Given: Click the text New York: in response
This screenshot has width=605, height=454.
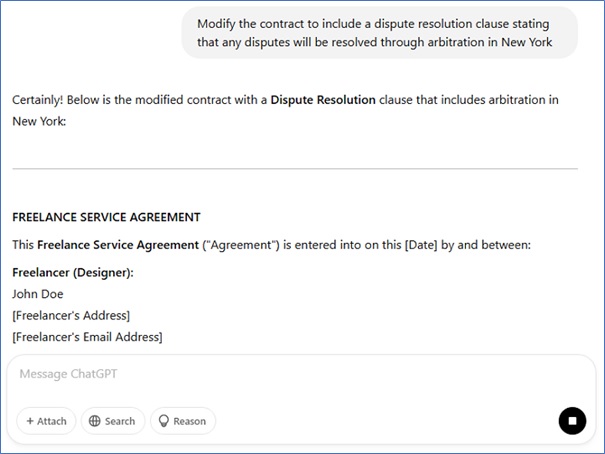Looking at the screenshot, I should pos(39,123).
